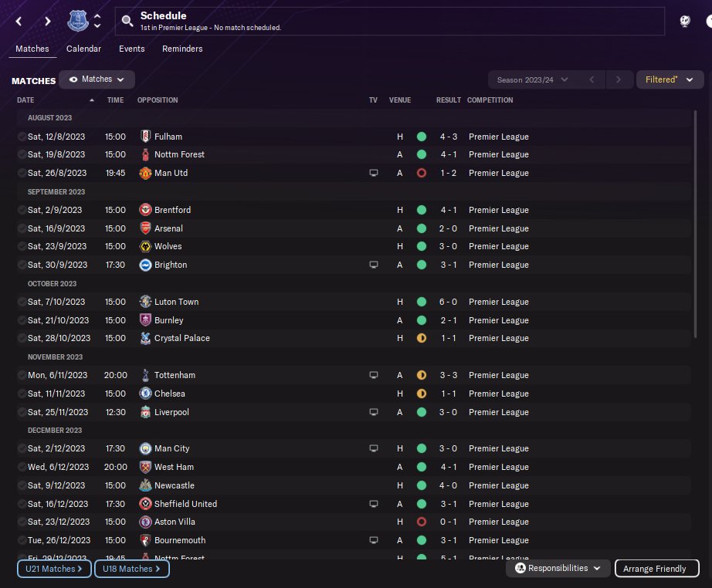Switch to the Calendar tab

point(83,49)
